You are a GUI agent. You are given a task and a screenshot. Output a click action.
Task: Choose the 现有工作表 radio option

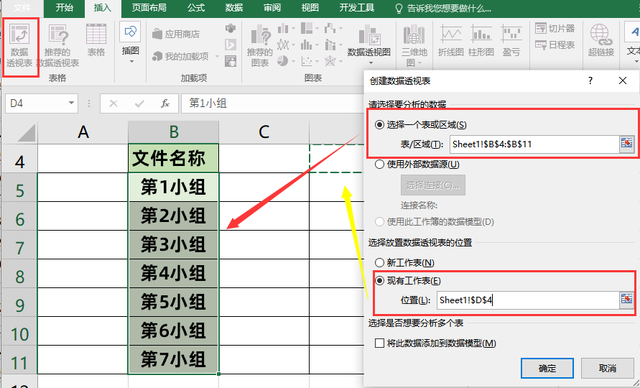(380, 281)
